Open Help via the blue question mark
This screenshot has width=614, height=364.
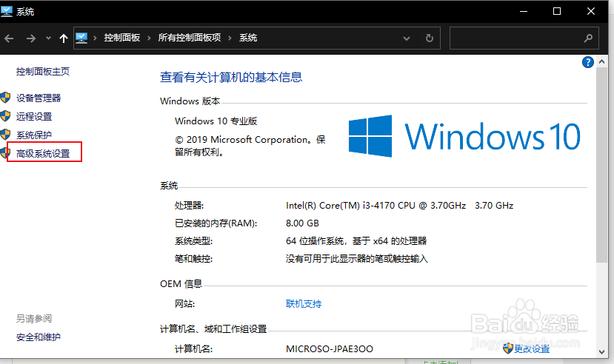[x=588, y=62]
